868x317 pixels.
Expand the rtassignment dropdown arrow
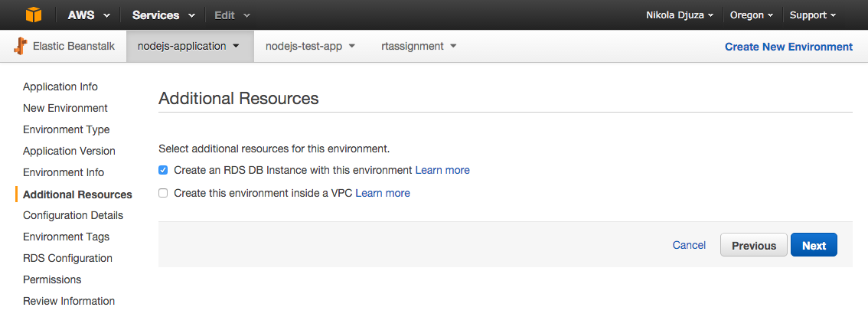(453, 46)
